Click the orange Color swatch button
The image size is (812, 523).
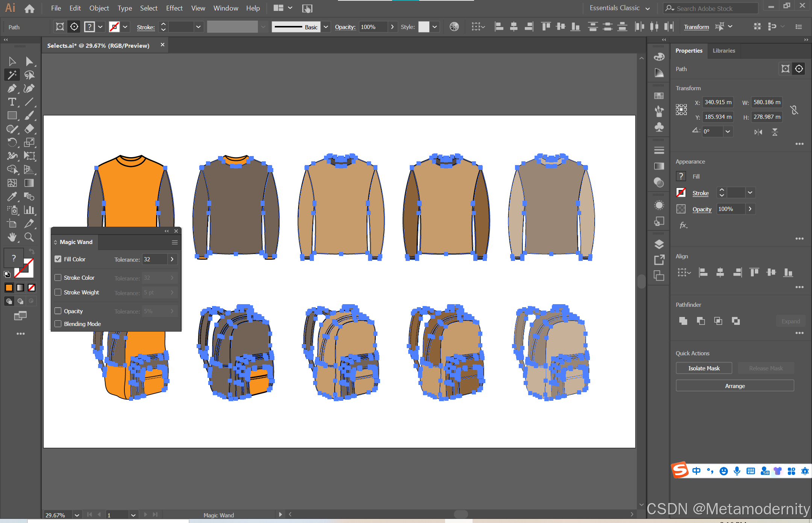[x=9, y=288]
